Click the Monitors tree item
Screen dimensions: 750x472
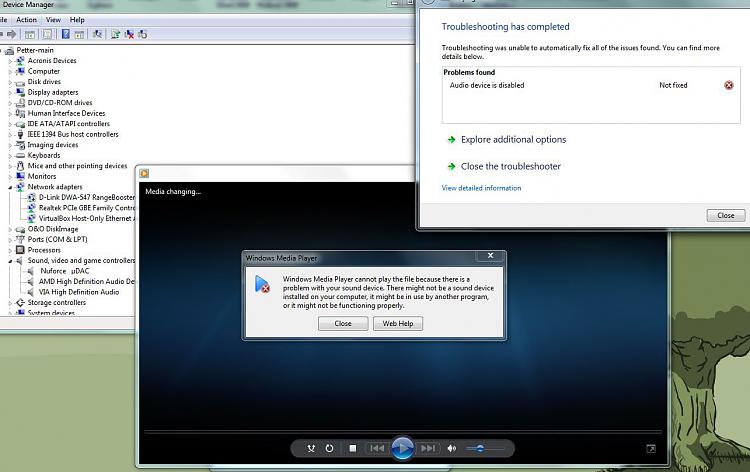tap(42, 176)
